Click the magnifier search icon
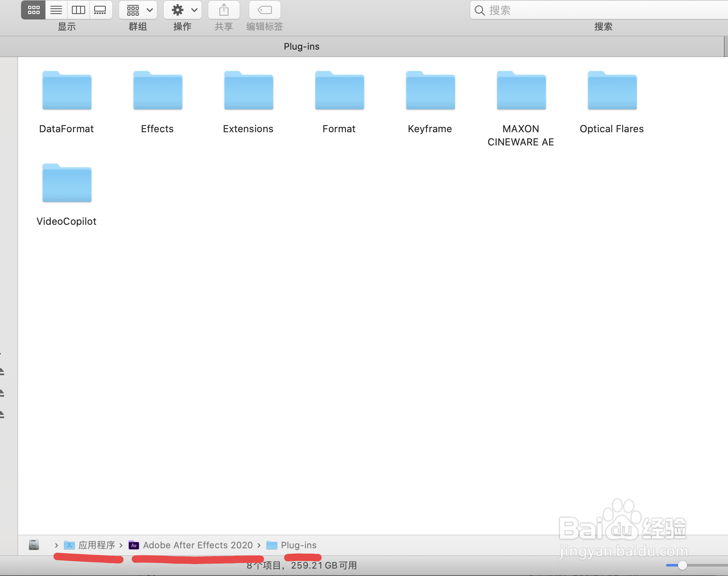The image size is (728, 576). point(480,10)
